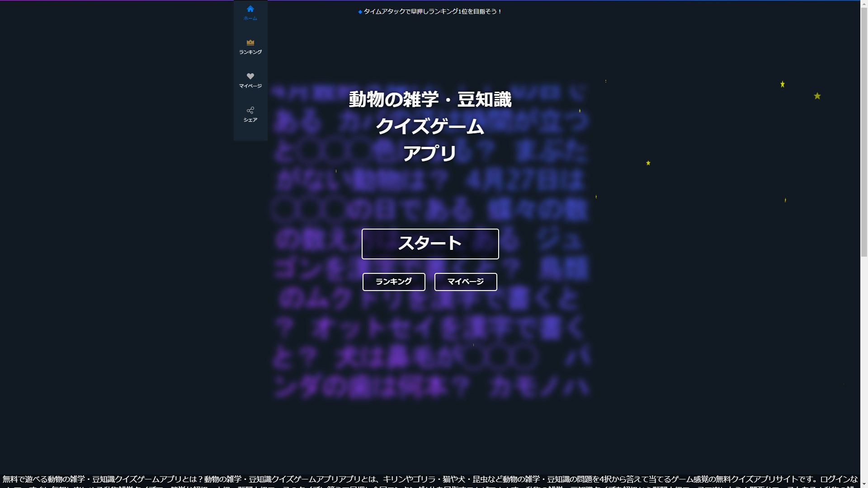Click the largest yellow star at top right
Viewport: 868px width, 488px height.
(x=817, y=96)
